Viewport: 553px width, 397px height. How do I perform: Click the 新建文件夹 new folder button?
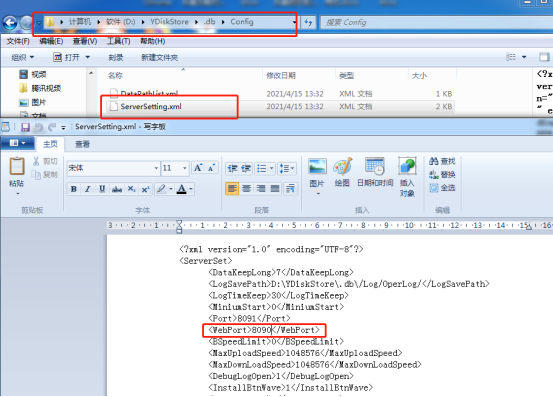point(159,57)
